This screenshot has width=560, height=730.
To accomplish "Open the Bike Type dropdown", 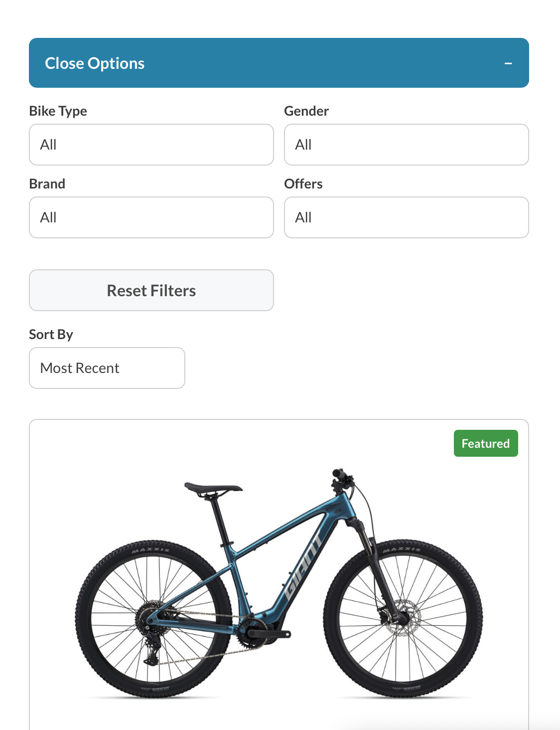I will pos(151,145).
